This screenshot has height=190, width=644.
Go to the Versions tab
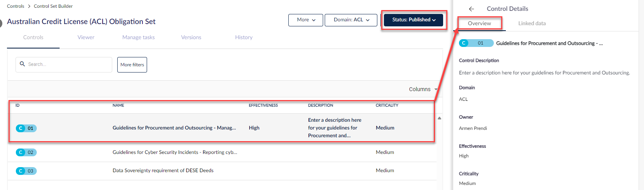pyautogui.click(x=191, y=38)
